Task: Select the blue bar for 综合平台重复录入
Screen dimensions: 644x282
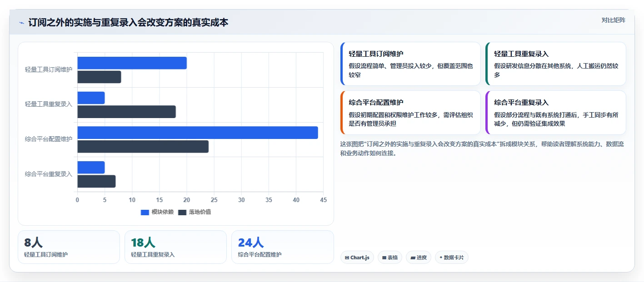Action: pos(91,168)
